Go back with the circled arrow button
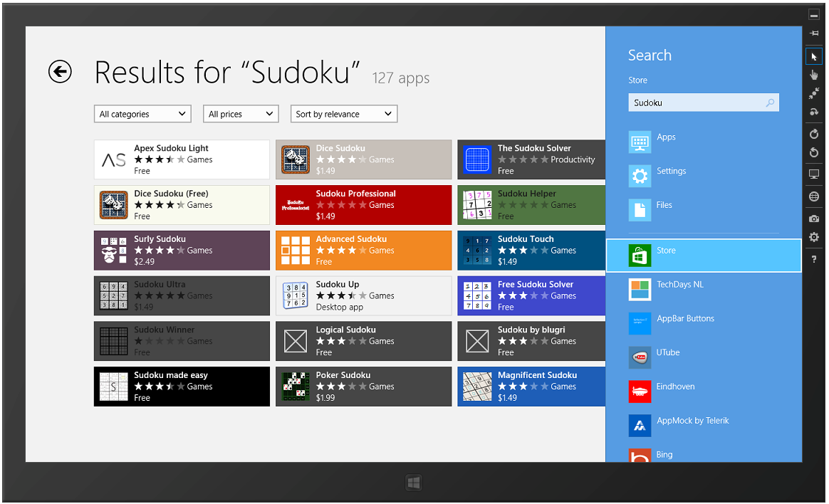 pyautogui.click(x=60, y=71)
